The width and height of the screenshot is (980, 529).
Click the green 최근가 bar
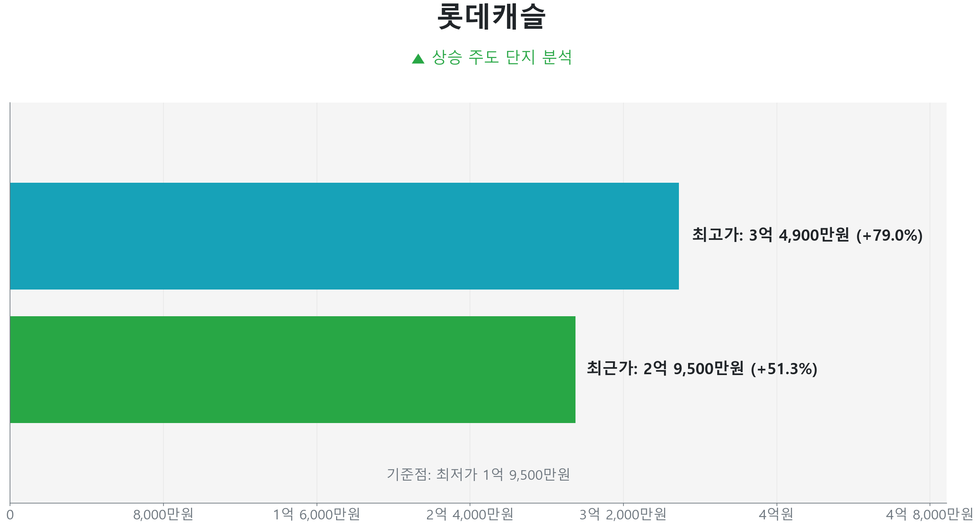(292, 370)
